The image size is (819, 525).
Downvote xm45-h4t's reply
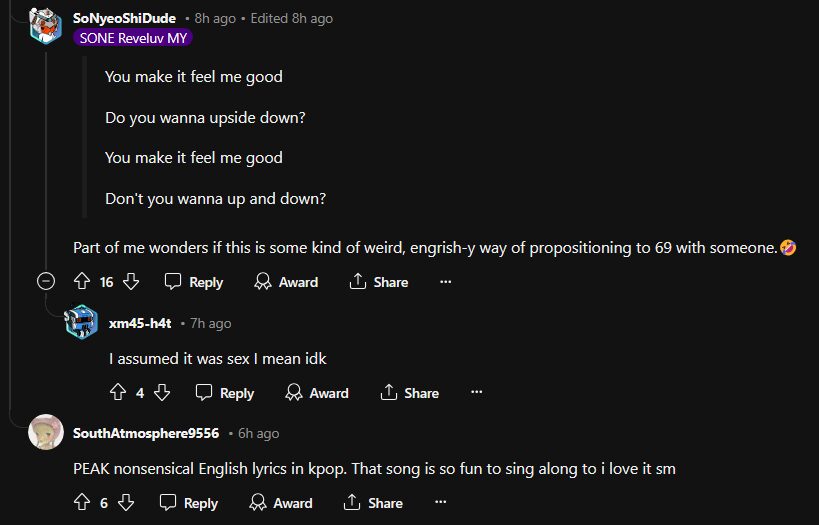coord(161,393)
